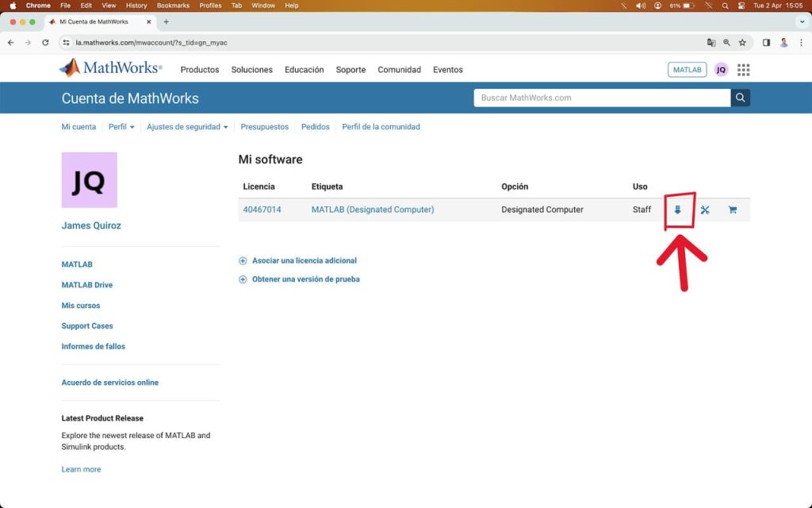Bookmark this page with the star icon
812x508 pixels.
(742, 43)
